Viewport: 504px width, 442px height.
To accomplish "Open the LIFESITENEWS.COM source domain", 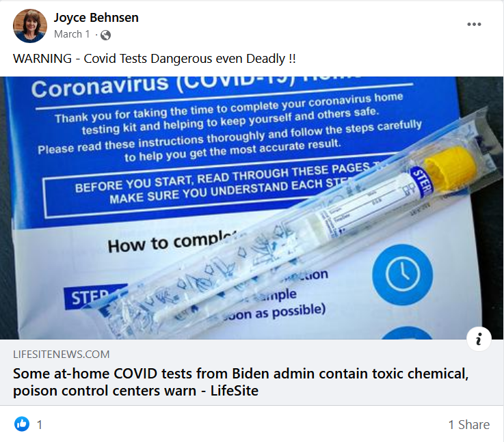I will coord(61,355).
